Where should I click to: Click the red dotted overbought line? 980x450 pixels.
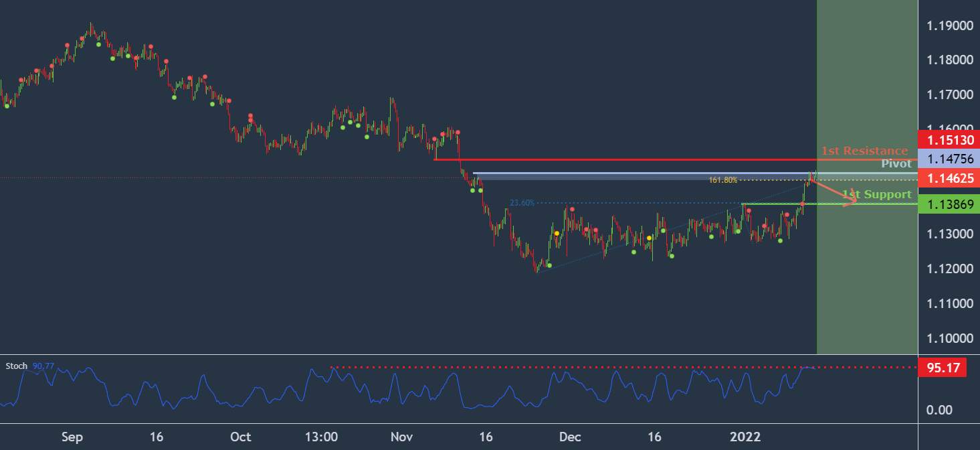pos(569,366)
